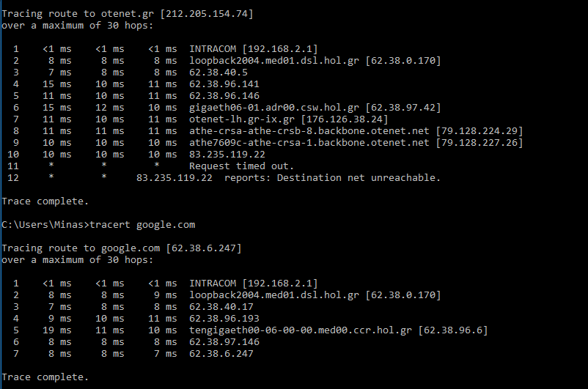The height and width of the screenshot is (389, 588).
Task: Click the google.com address [62.38.6.247] in header
Action: 204,248
